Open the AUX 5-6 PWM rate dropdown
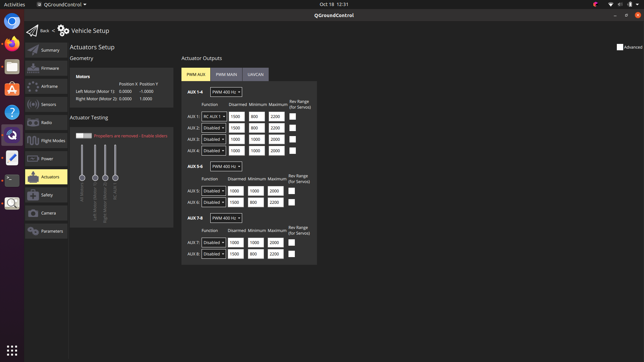The image size is (644, 362). (226, 167)
